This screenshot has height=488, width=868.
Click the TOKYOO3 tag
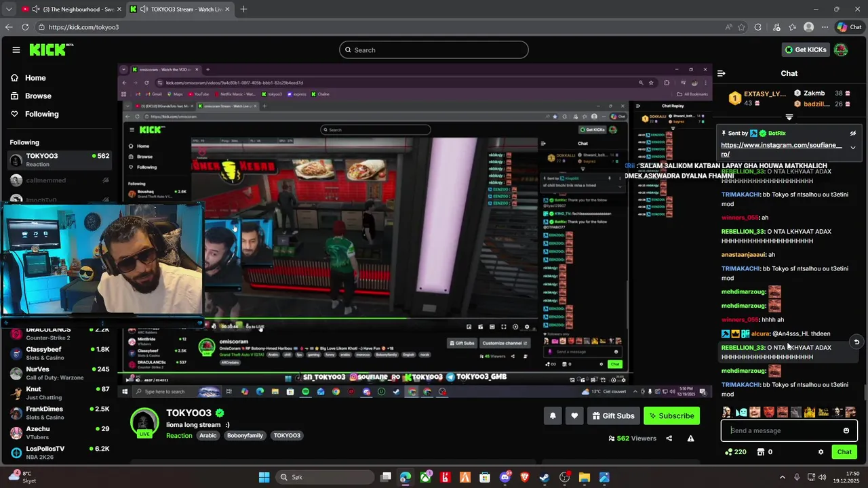click(x=287, y=436)
